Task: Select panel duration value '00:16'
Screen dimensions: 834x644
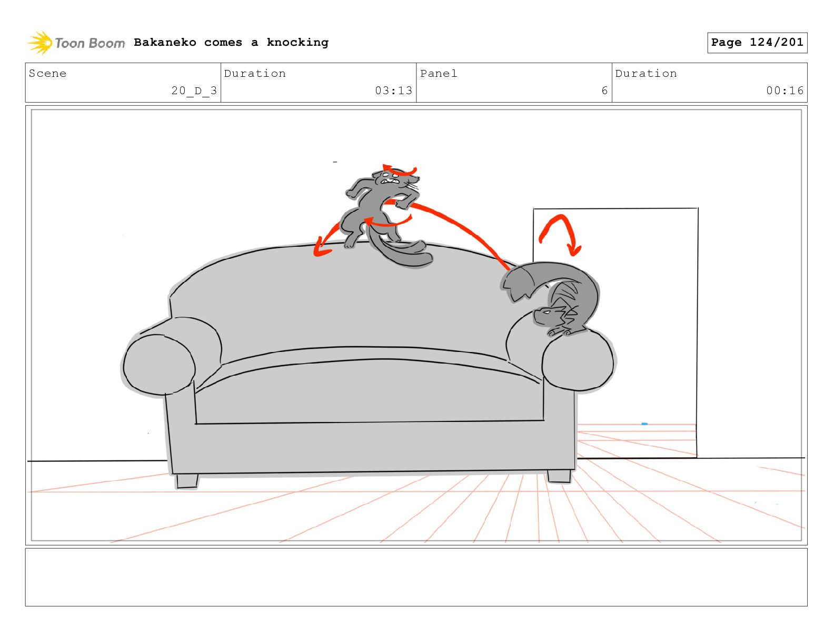Action: pyautogui.click(x=785, y=90)
